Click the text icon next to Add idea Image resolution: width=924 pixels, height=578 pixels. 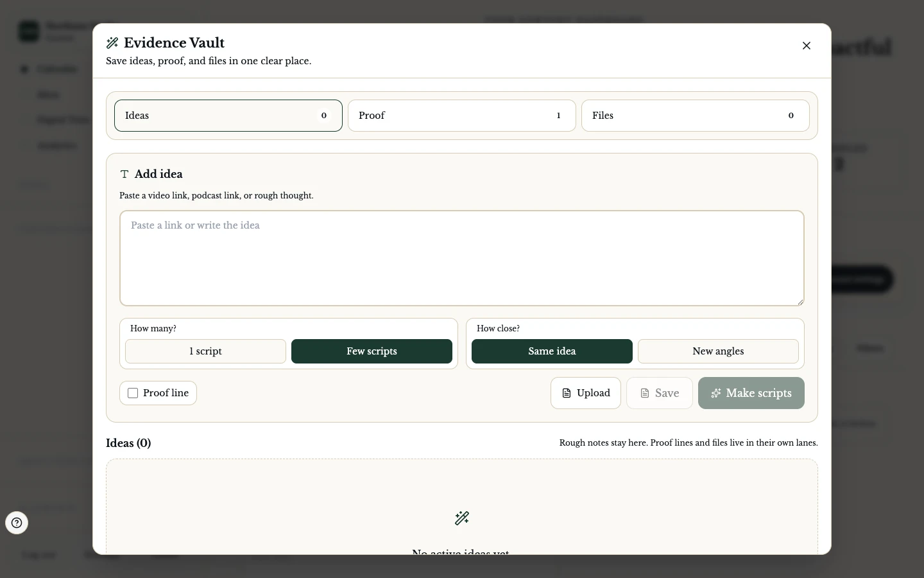pyautogui.click(x=124, y=174)
